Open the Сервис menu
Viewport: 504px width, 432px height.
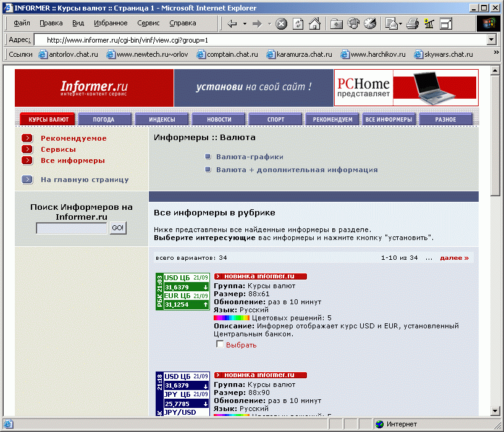148,23
